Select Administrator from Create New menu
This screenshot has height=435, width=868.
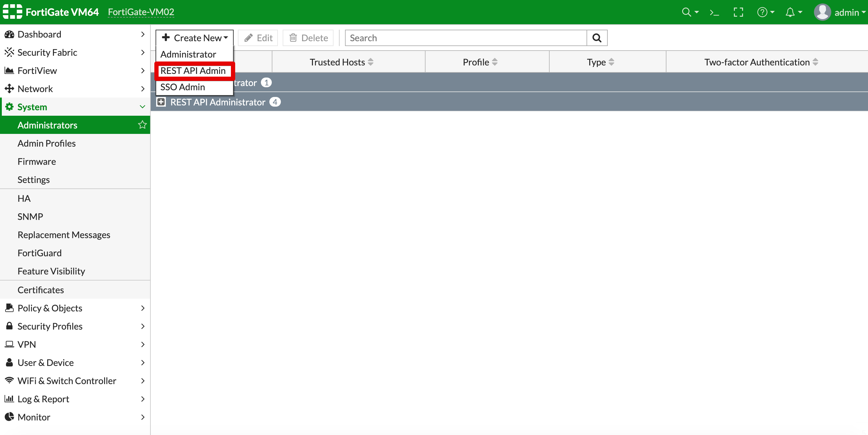(188, 54)
